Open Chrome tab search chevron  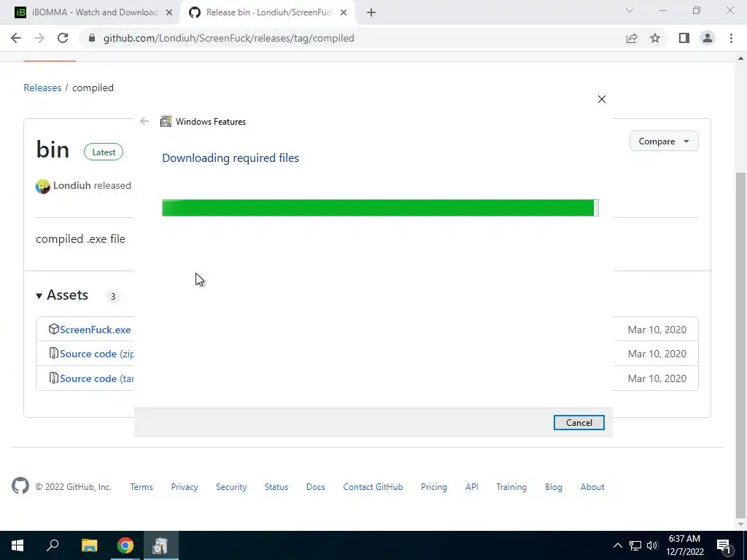click(630, 10)
